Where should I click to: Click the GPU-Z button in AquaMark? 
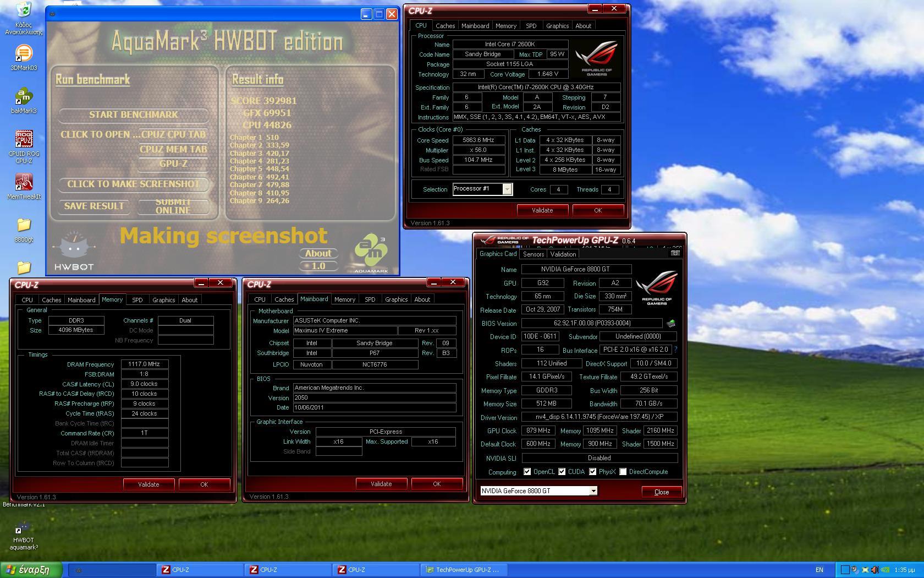coord(173,163)
